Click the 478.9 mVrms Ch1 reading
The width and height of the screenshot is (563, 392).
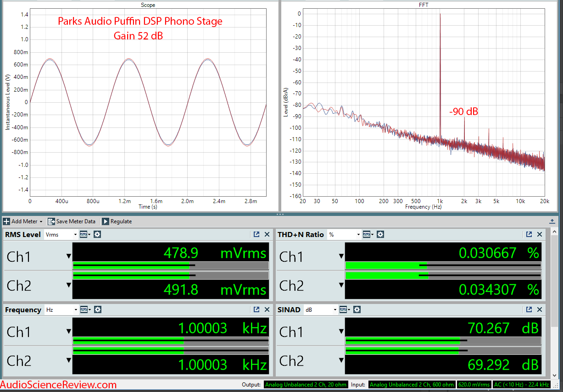click(x=215, y=253)
